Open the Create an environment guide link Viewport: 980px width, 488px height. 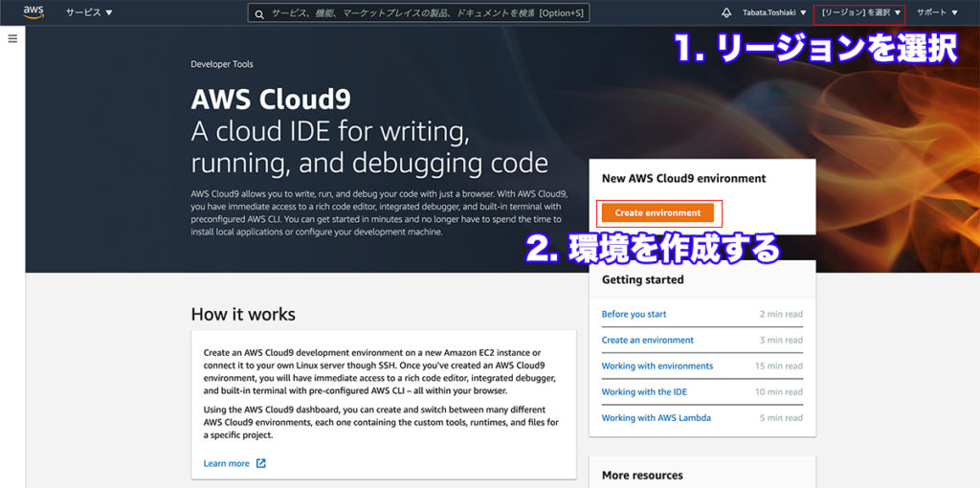coord(647,340)
